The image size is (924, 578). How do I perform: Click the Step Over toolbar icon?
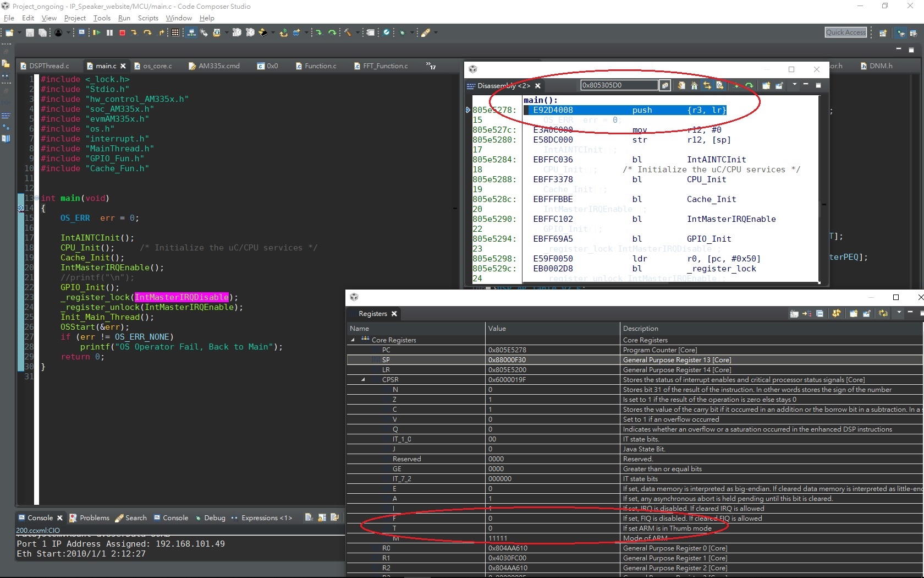[147, 33]
